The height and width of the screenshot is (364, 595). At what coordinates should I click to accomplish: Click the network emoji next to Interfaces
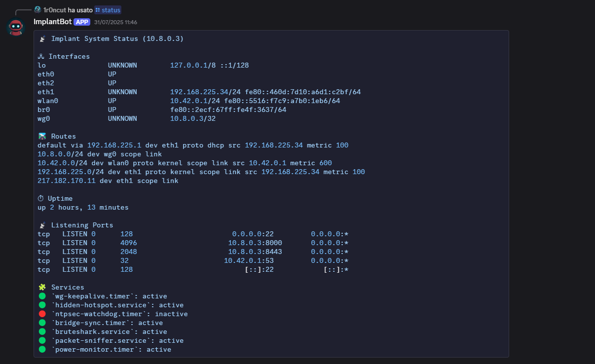(x=41, y=56)
